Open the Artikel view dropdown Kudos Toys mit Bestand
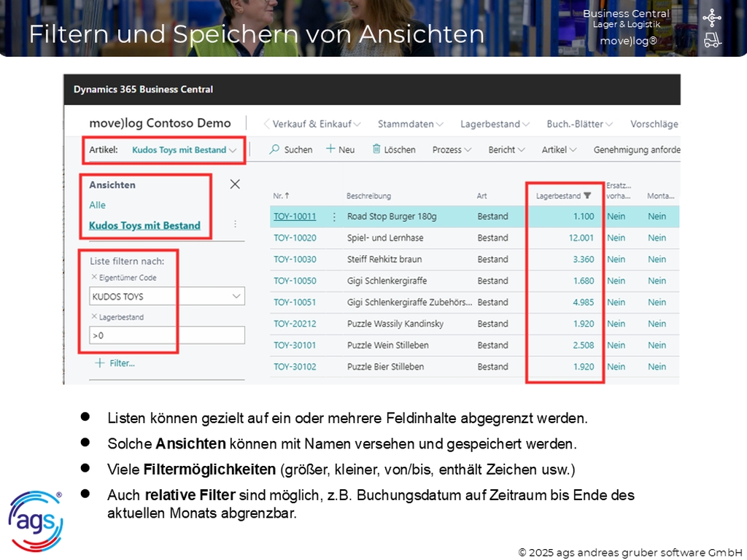The height and width of the screenshot is (560, 747). click(184, 149)
